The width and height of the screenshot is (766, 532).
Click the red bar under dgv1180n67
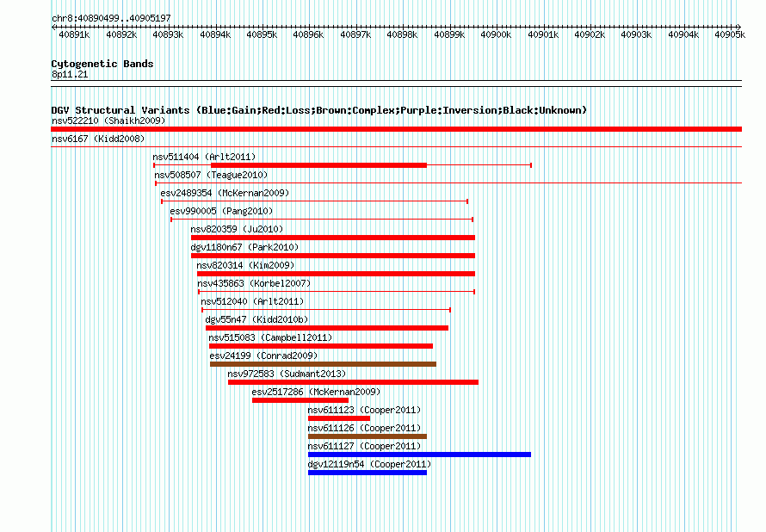[333, 256]
